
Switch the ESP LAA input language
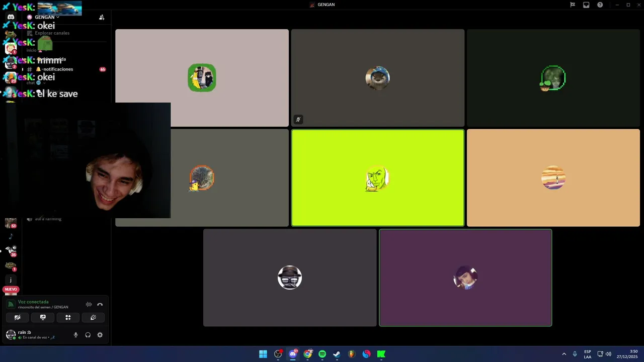[x=588, y=354]
